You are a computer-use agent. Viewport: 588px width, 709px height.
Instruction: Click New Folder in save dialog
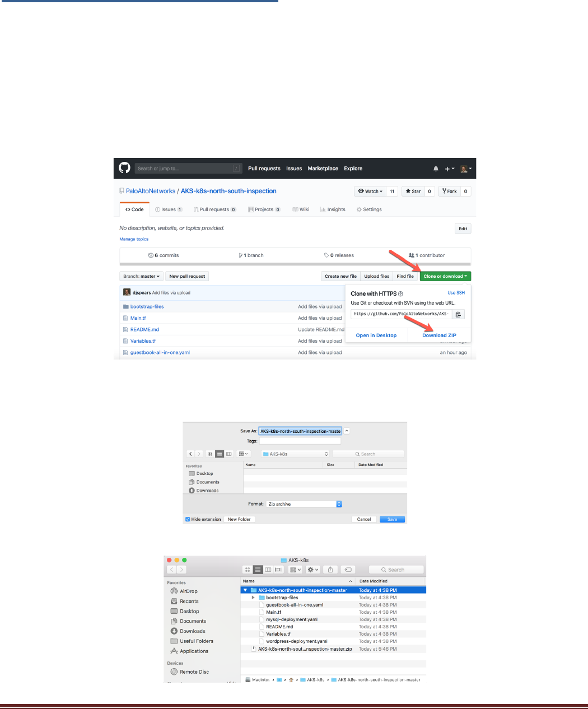pyautogui.click(x=239, y=519)
